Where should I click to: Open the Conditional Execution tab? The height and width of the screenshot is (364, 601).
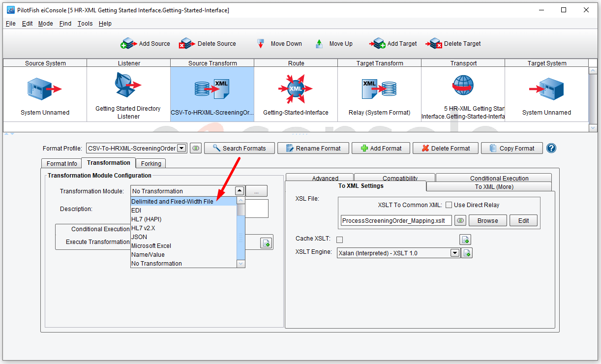pos(494,178)
